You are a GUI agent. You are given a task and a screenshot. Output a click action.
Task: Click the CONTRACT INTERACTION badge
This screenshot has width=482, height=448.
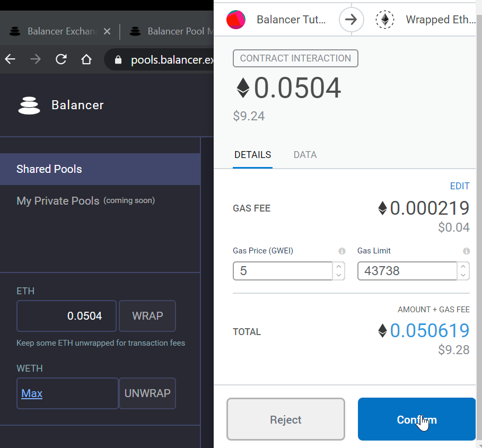point(295,58)
